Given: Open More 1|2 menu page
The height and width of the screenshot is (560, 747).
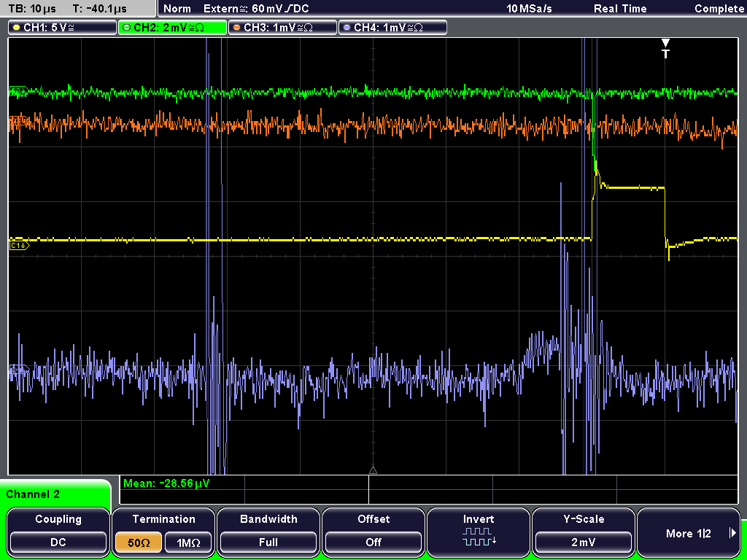Looking at the screenshot, I should (x=689, y=532).
